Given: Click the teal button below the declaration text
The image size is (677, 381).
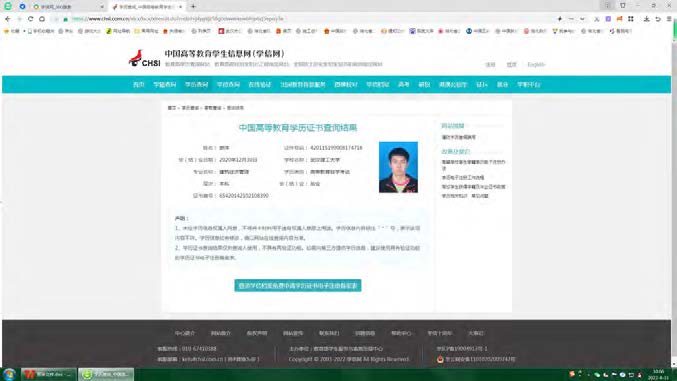Looking at the screenshot, I should click(x=297, y=286).
